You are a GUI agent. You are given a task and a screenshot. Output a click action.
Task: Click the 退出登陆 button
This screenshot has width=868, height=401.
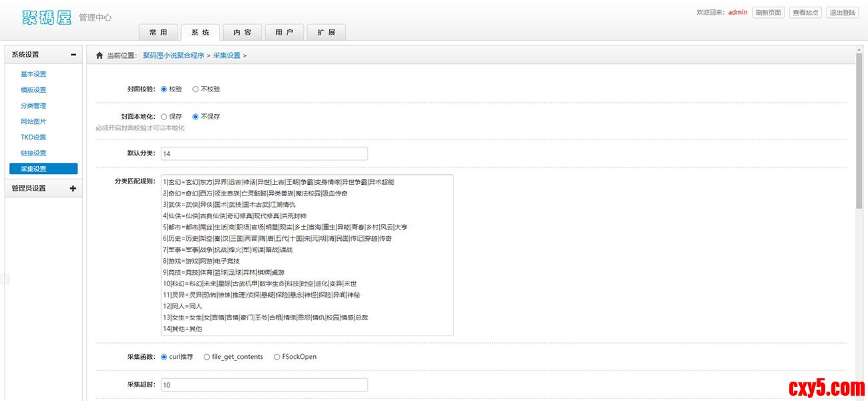[x=843, y=13]
